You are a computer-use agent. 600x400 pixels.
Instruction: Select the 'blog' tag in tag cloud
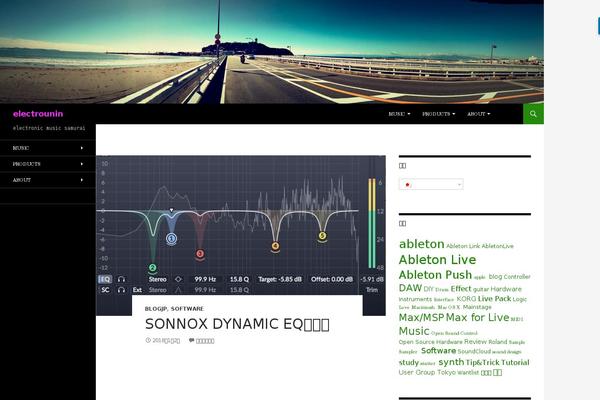tap(495, 276)
